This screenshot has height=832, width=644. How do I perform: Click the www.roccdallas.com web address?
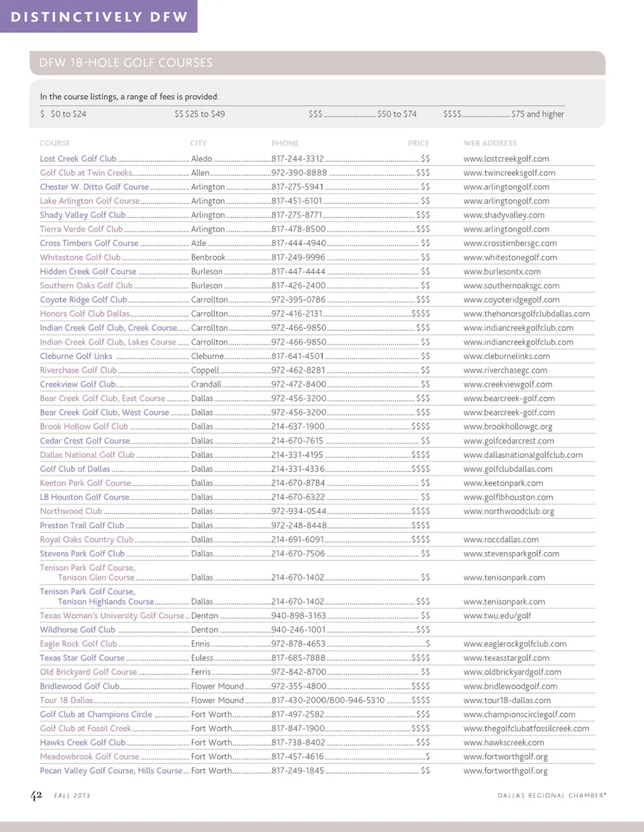click(x=500, y=539)
